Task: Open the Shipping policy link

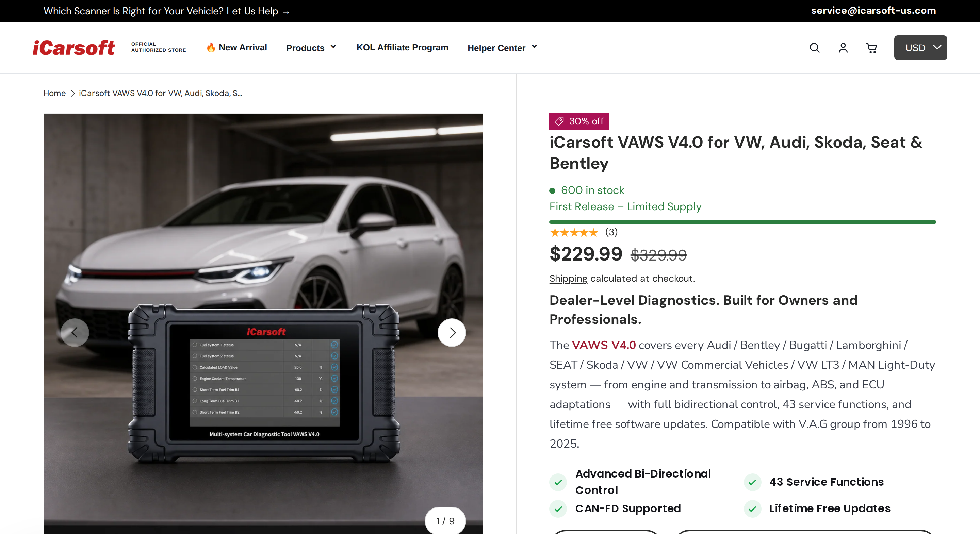Action: point(568,279)
